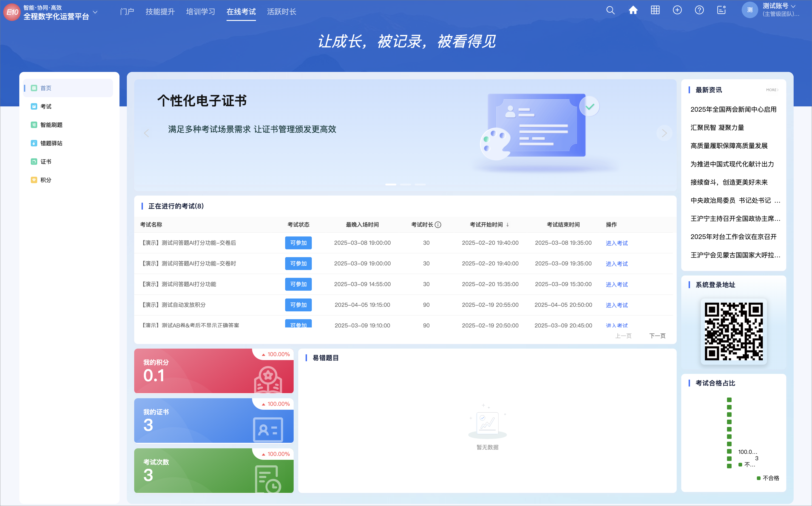
Task: Expand the 测试账号 account dropdown
Action: point(793,6)
